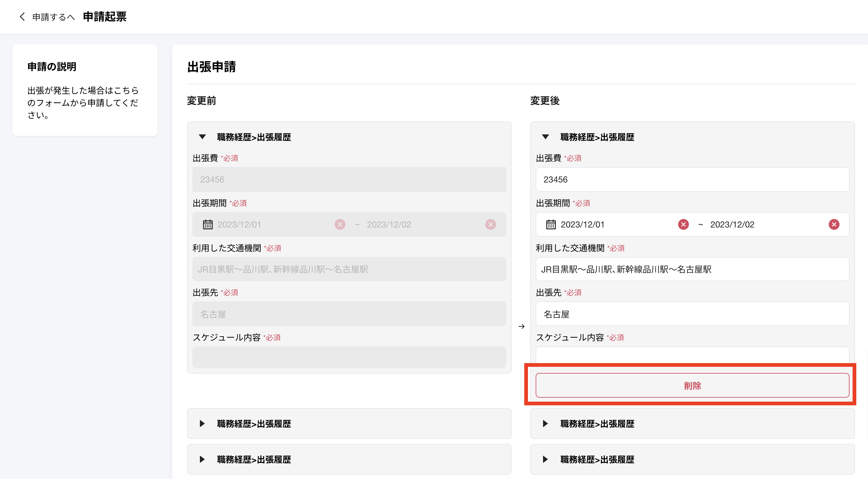868x479 pixels.
Task: Expand third 職務経歴>出張履歴 under 変更前
Action: pos(202,459)
